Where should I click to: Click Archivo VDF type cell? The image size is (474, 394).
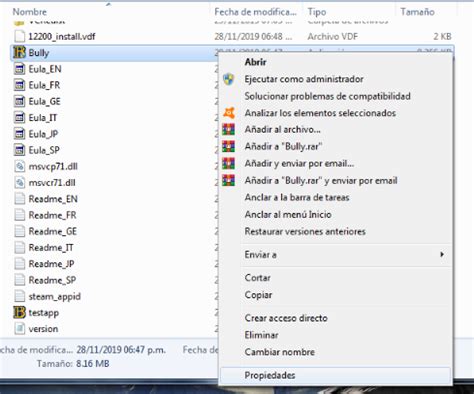pos(333,36)
